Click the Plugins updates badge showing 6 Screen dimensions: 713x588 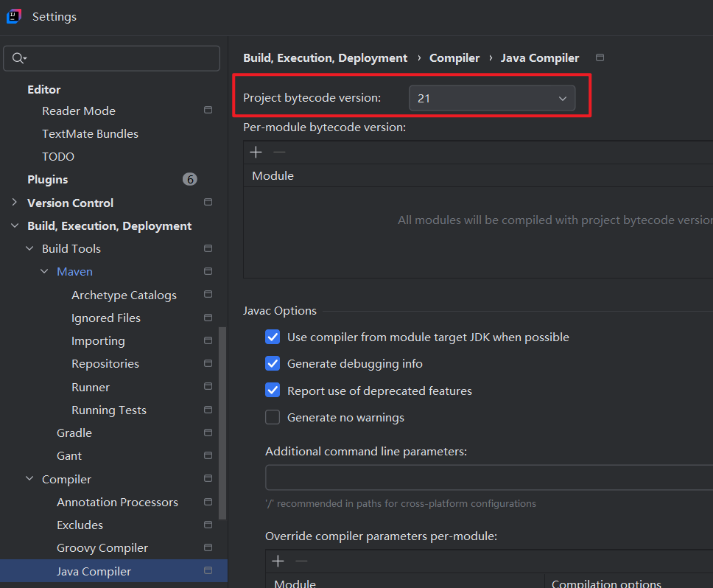pyautogui.click(x=189, y=179)
